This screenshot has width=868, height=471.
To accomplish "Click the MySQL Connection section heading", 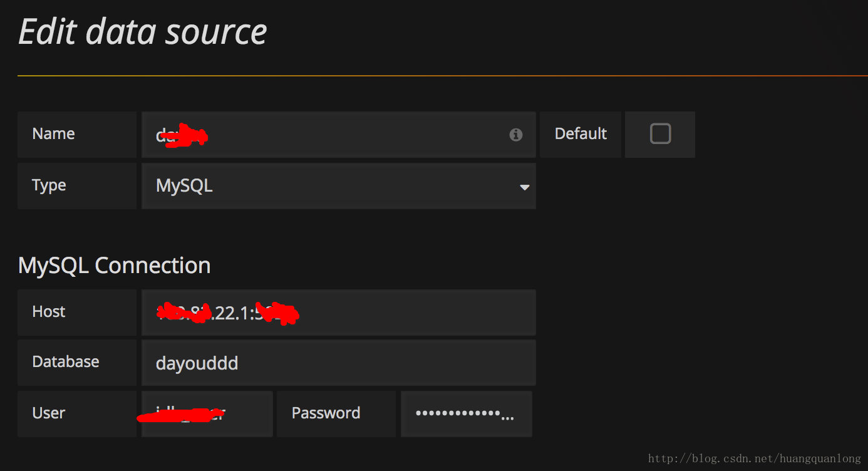I will pyautogui.click(x=115, y=266).
